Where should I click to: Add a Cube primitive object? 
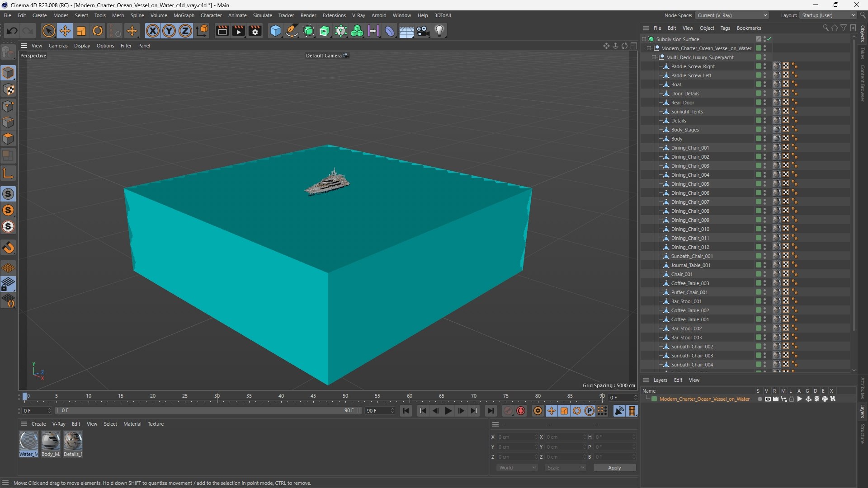coord(275,31)
